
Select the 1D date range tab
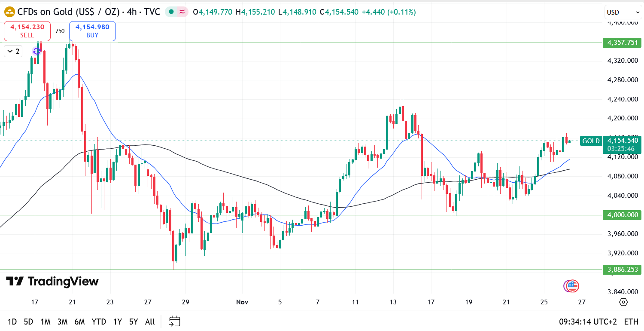(x=12, y=322)
